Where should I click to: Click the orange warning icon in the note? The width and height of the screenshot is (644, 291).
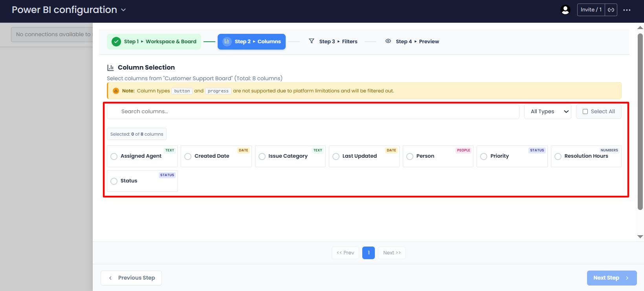(x=116, y=91)
